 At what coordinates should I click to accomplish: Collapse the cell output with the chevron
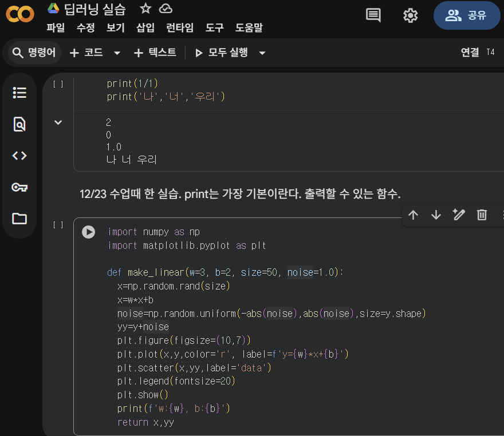57,122
